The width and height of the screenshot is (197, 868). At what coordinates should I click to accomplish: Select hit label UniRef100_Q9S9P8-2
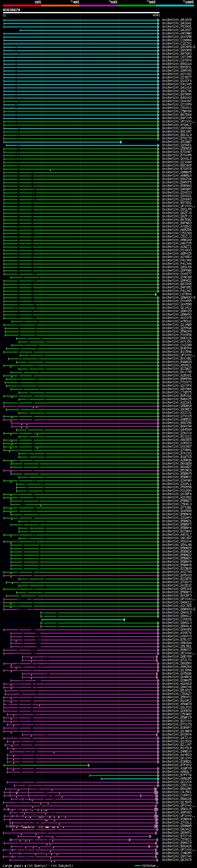pos(179,47)
